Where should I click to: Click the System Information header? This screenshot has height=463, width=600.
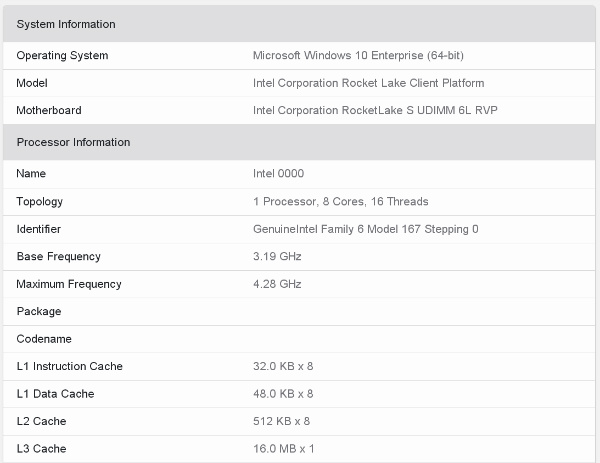[x=66, y=24]
